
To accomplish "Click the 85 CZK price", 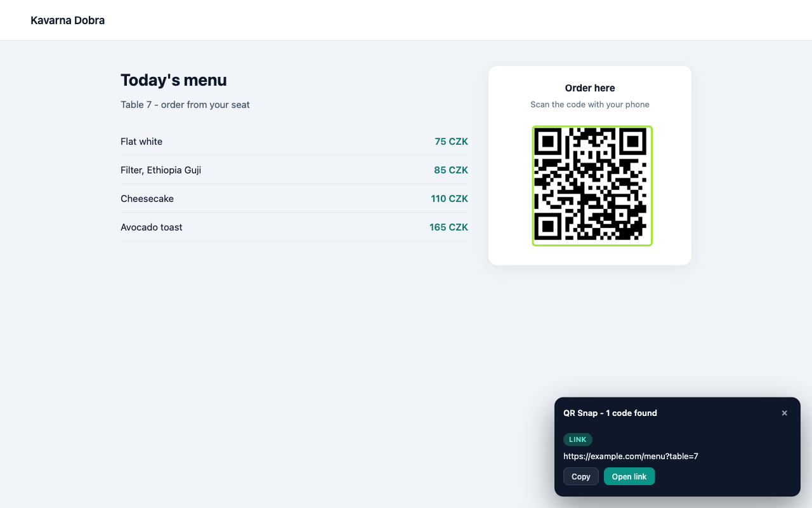I will click(451, 170).
